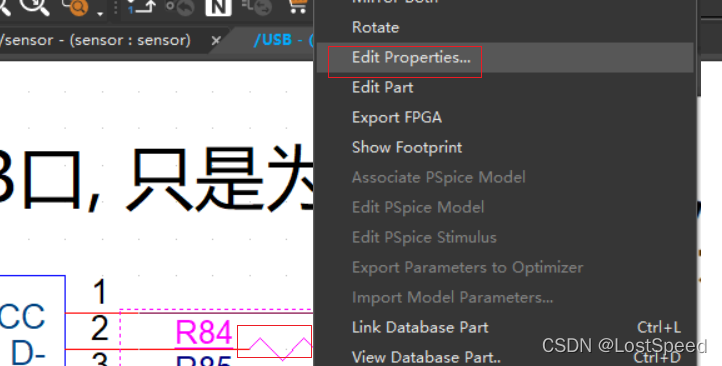This screenshot has height=366, width=722.
Task: Click Associate PSpice Model menu entry
Action: click(x=505, y=177)
